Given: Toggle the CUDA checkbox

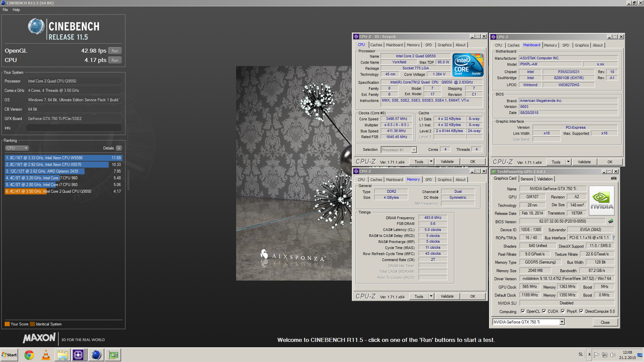Looking at the screenshot, I should tap(544, 311).
